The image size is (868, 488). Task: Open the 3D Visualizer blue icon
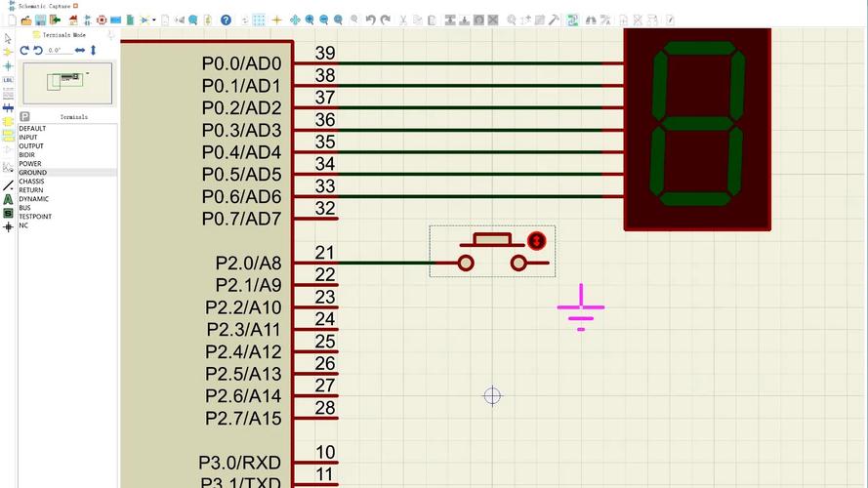[x=115, y=20]
